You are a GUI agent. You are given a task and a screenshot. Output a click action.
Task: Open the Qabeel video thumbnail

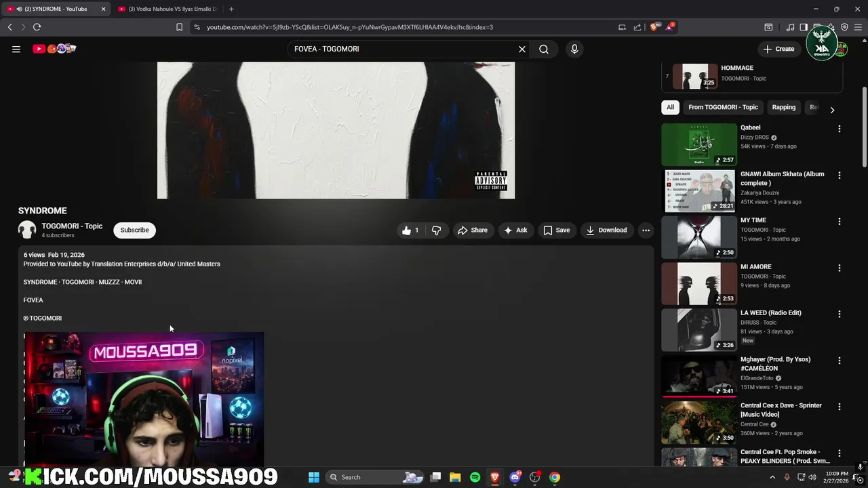pos(698,144)
